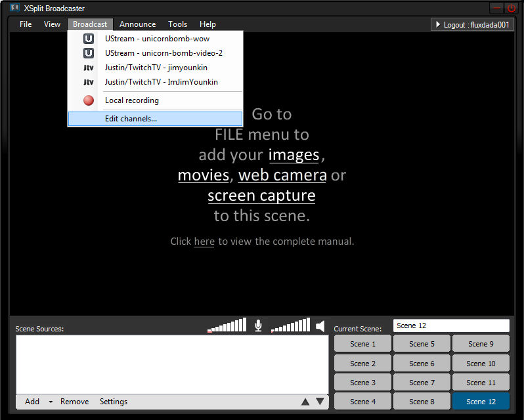Screen dimensions: 524x420
Task: Move source down with the down arrow
Action: click(320, 402)
